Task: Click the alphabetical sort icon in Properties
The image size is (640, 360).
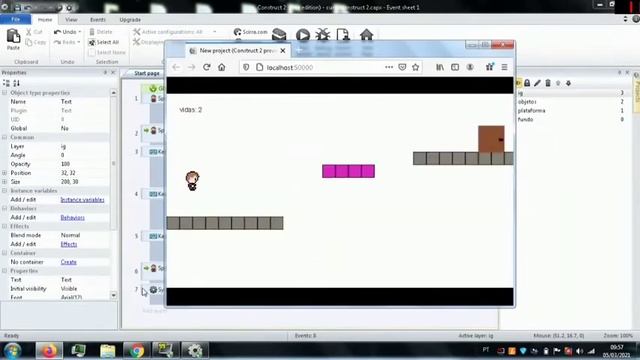Action: point(16,83)
